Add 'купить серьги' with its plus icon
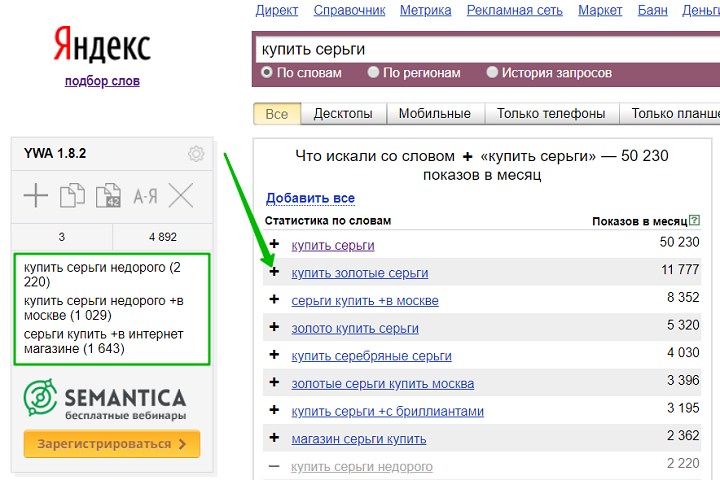 point(274,244)
